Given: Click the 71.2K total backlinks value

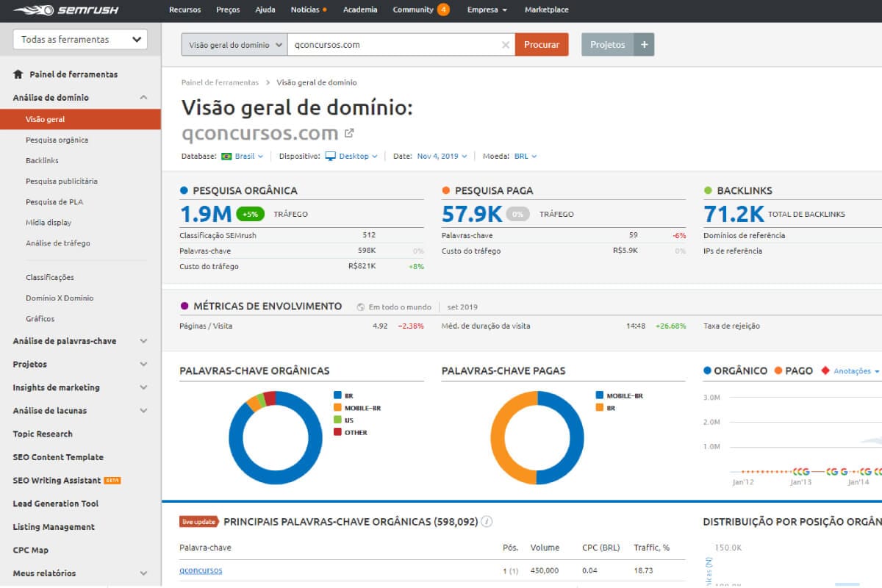Looking at the screenshot, I should 734,214.
